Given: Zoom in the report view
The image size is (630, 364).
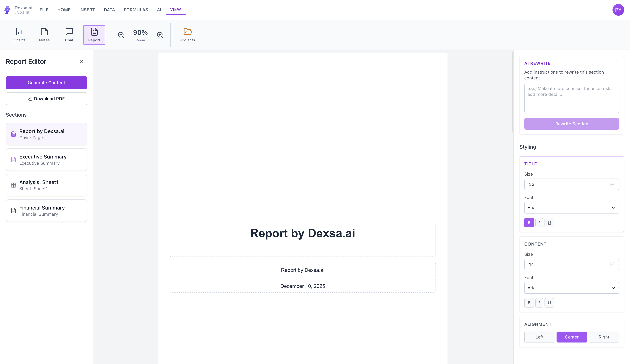Looking at the screenshot, I should coord(160,35).
